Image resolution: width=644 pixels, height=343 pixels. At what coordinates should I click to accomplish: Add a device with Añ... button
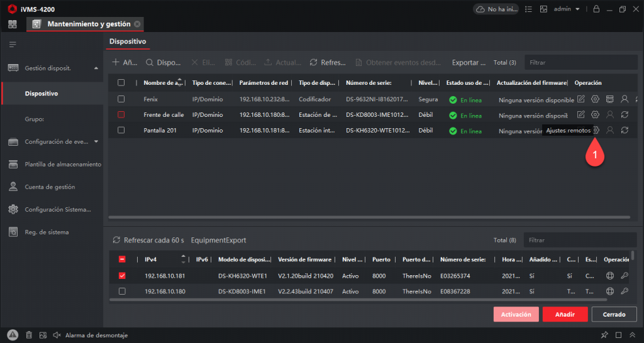click(125, 62)
